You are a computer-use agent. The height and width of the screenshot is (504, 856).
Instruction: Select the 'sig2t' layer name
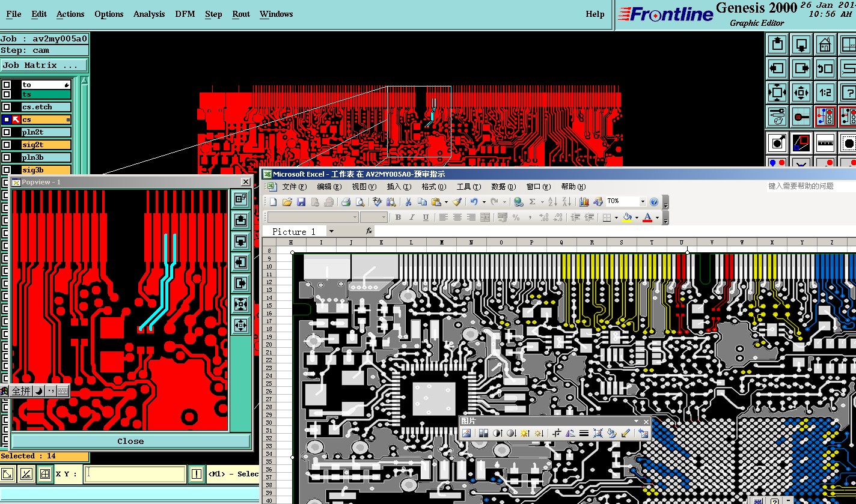(x=46, y=145)
